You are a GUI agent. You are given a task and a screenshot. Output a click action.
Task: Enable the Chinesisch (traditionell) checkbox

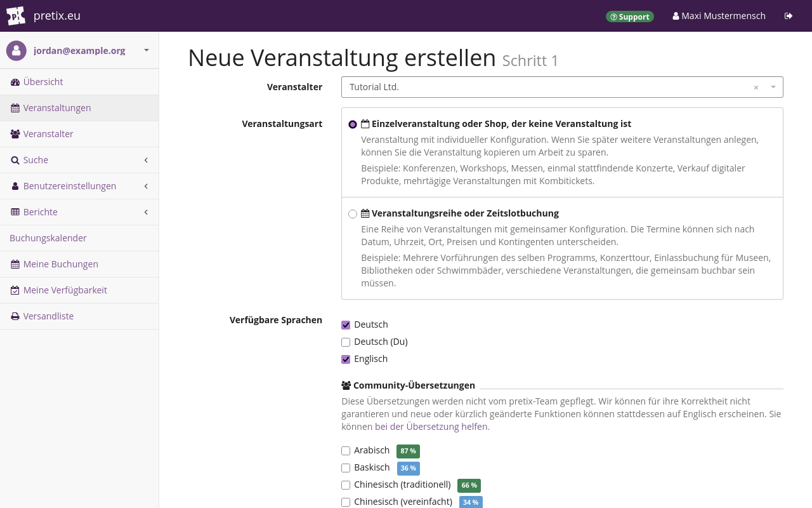click(x=346, y=485)
